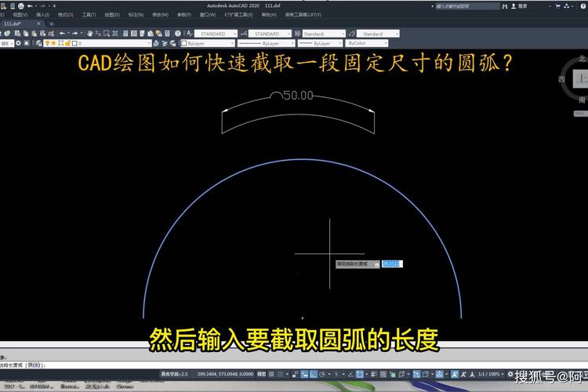Viewport: 588px width, 392px height.
Task: Click the Undo arrow in quick access toolbar
Action: coord(30,6)
